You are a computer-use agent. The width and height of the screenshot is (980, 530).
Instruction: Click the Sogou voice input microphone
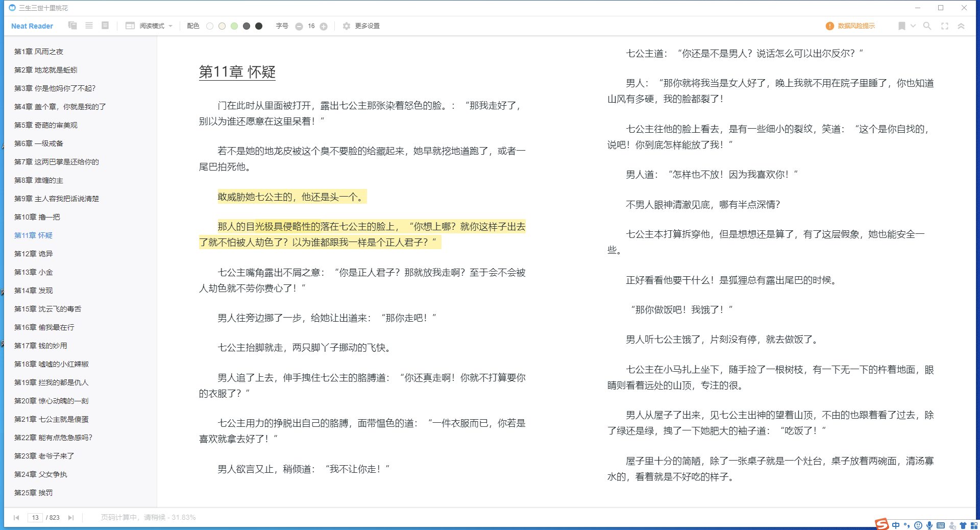coord(929,525)
